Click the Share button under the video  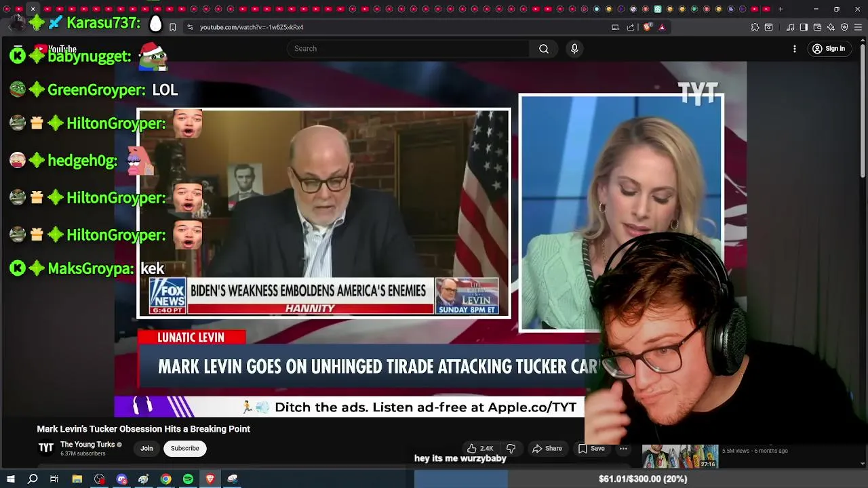(547, 448)
